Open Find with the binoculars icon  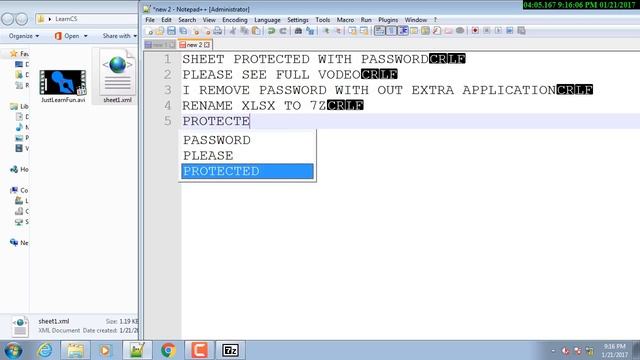pos(298,31)
